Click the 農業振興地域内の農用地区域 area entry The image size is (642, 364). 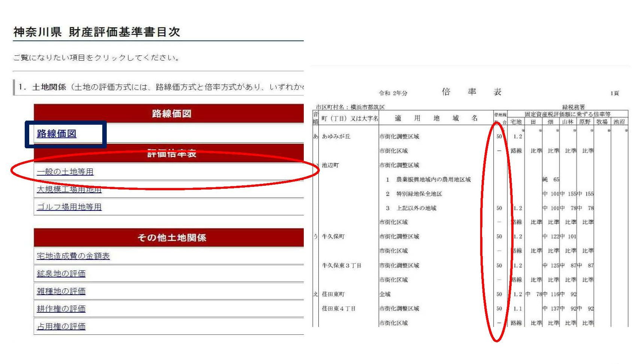pos(433,180)
